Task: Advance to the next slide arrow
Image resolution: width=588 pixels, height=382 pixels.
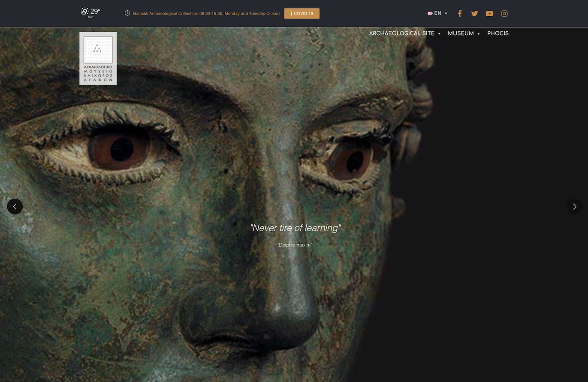Action: point(575,206)
